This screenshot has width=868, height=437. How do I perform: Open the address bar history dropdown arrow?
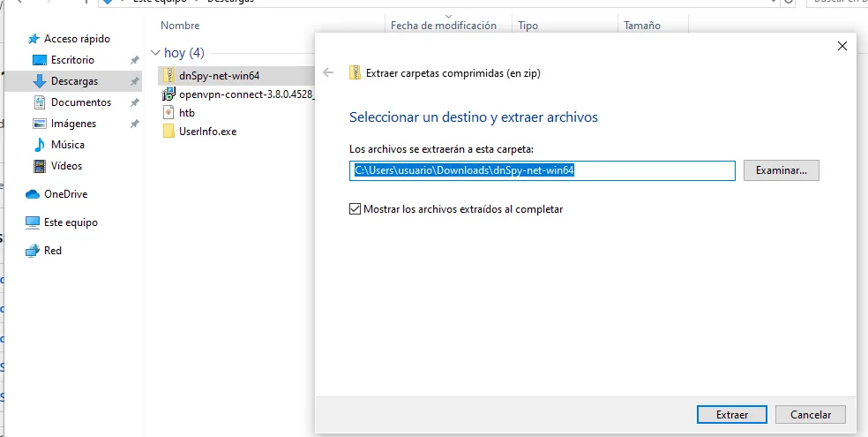(x=774, y=2)
